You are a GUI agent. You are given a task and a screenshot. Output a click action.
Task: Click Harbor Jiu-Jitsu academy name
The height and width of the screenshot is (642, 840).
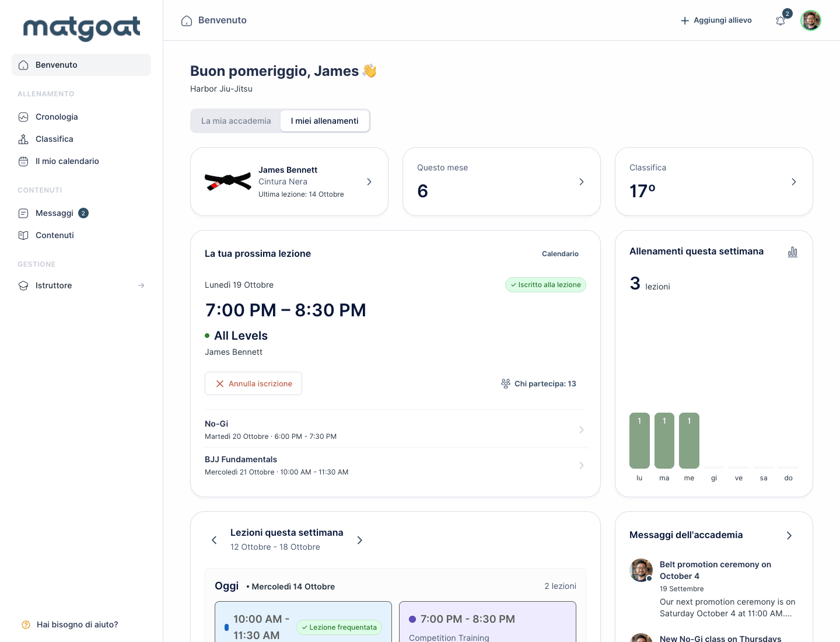click(x=221, y=89)
